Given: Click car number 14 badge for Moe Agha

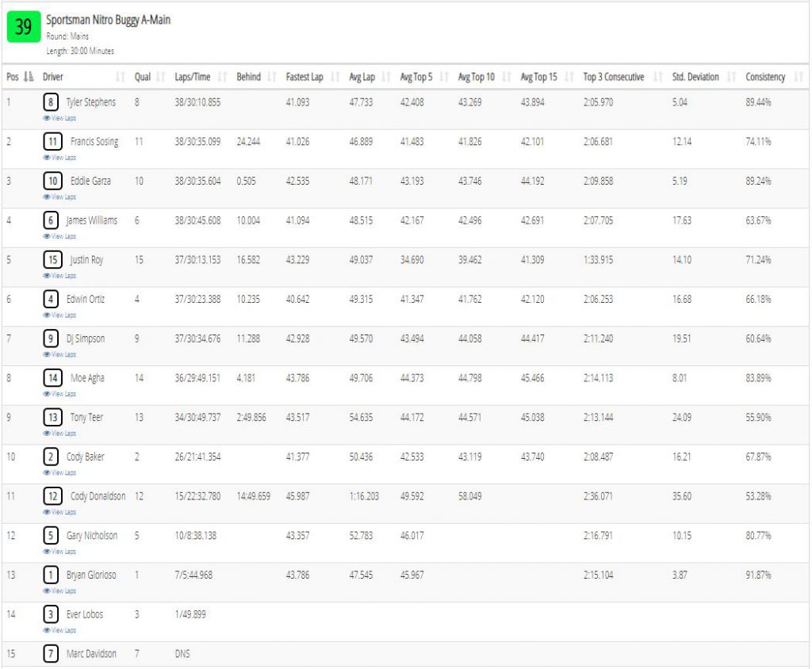Looking at the screenshot, I should [x=53, y=377].
